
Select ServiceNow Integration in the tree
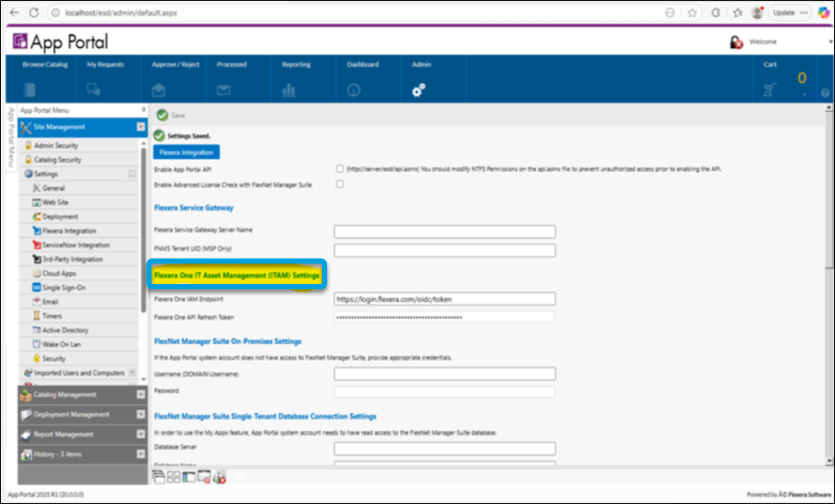click(x=76, y=245)
